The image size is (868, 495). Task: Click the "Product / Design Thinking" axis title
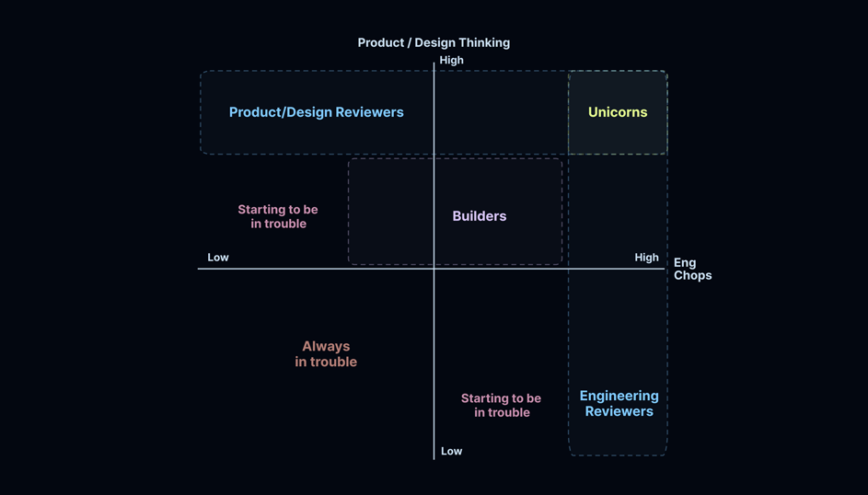pos(434,42)
